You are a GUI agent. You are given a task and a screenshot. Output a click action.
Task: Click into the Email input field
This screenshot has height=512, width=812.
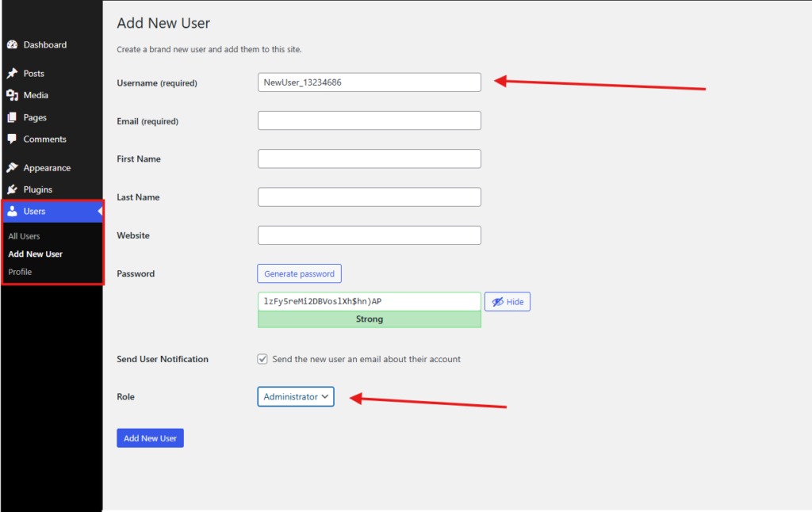click(369, 120)
